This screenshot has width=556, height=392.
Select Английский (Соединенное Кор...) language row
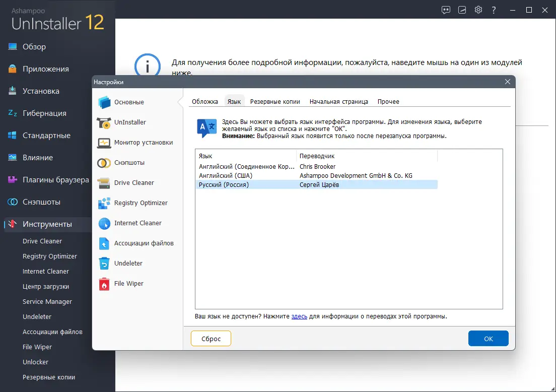click(316, 166)
